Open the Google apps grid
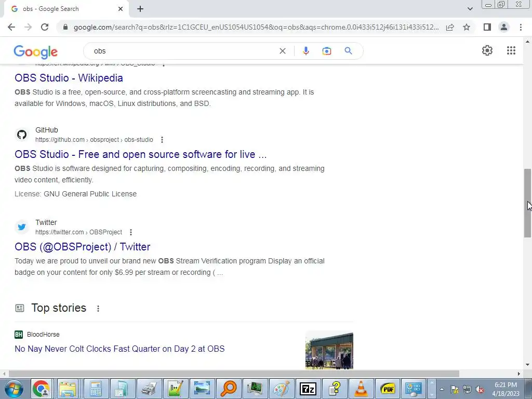This screenshot has height=399, width=532. (511, 50)
